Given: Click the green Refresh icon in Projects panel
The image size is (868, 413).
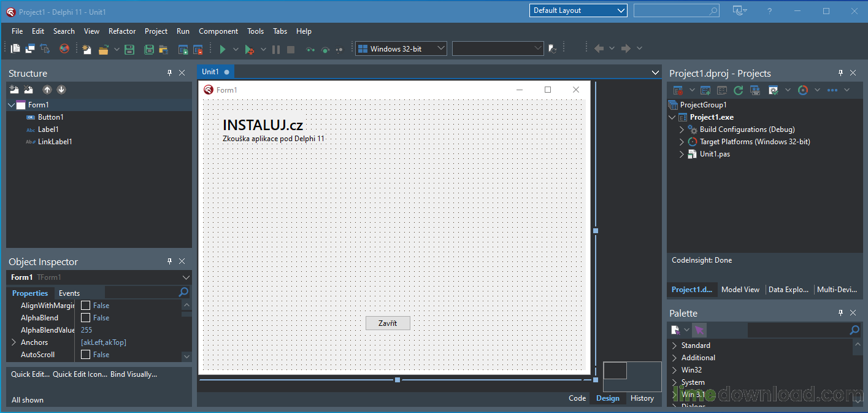Looking at the screenshot, I should (739, 90).
